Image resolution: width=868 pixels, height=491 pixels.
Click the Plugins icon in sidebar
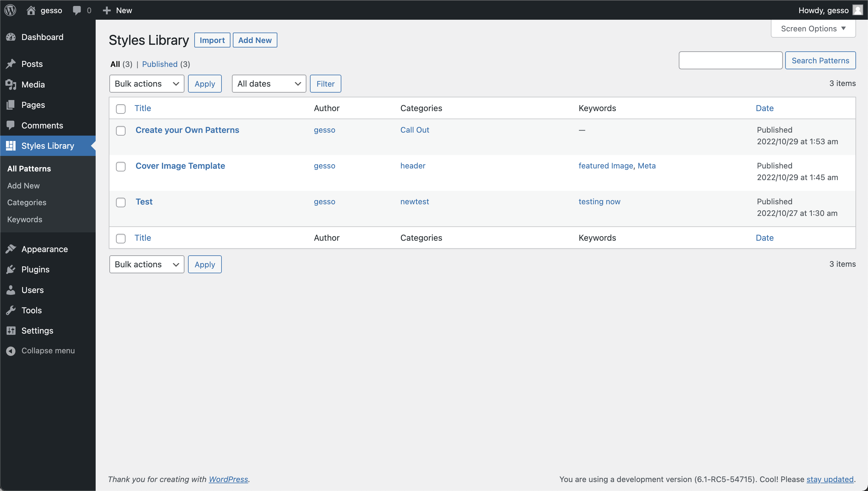point(11,269)
